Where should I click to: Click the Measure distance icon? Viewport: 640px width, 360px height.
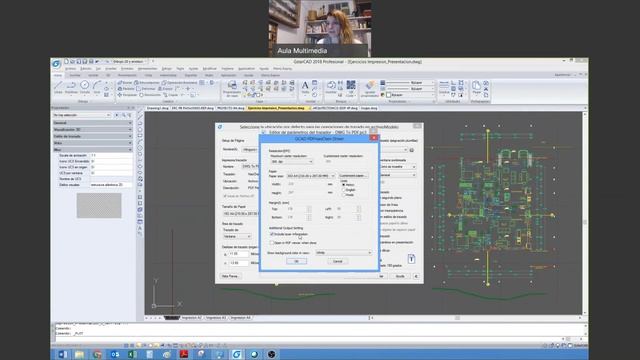click(444, 87)
